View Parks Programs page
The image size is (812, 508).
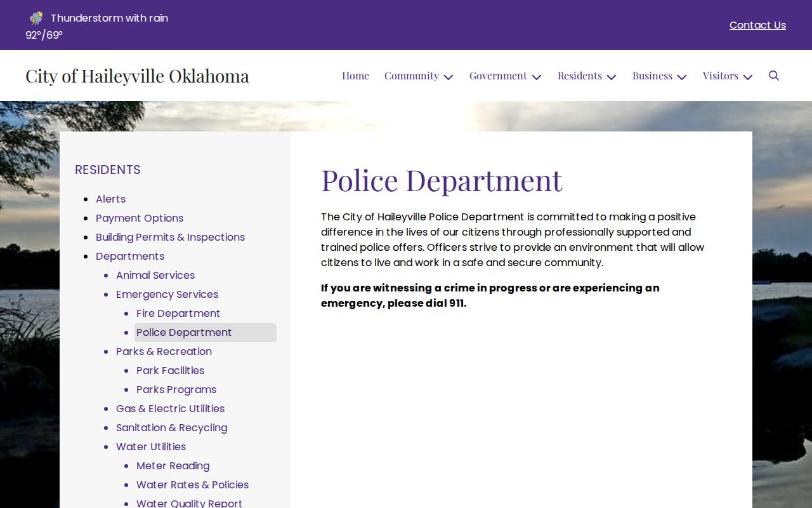(176, 389)
